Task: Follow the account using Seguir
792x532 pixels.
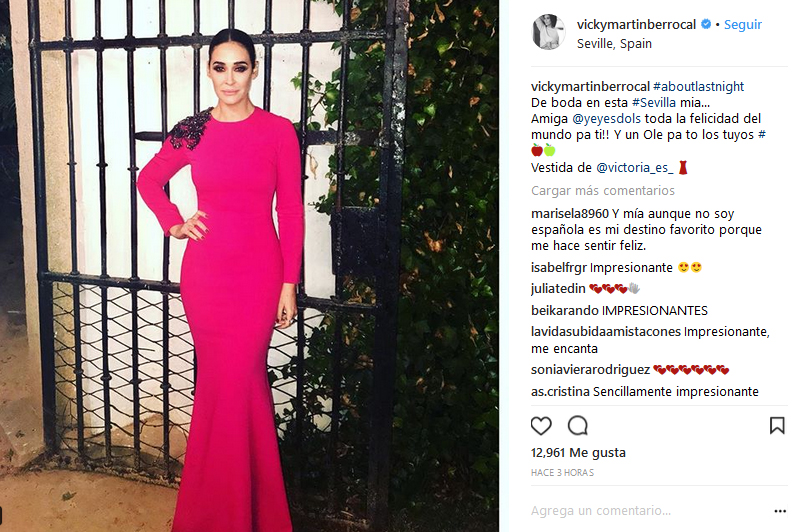Action: click(x=742, y=25)
